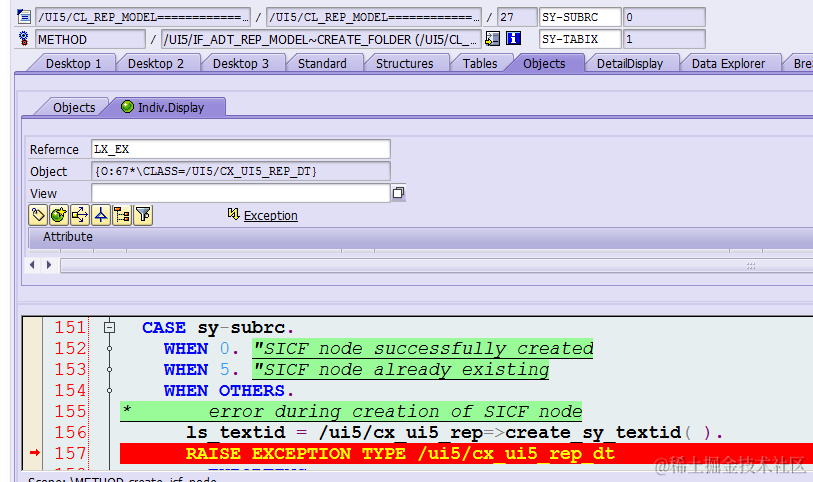Click the yellow lightning icon beside Exception

pyautogui.click(x=233, y=214)
